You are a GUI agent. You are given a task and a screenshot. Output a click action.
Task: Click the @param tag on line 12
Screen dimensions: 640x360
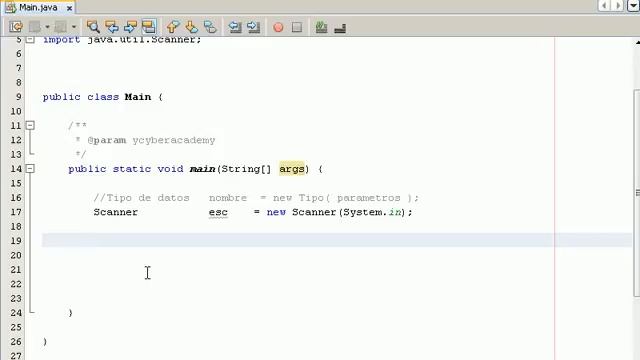click(x=107, y=140)
